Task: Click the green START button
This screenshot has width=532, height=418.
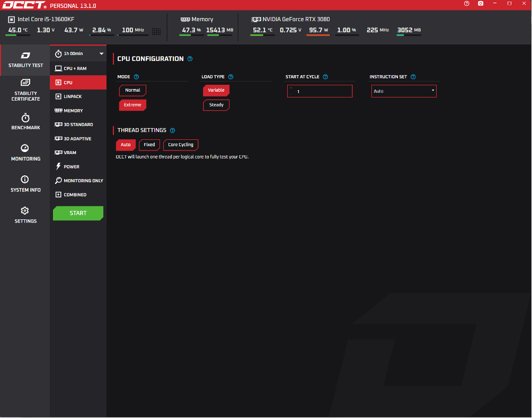Action: click(x=78, y=213)
